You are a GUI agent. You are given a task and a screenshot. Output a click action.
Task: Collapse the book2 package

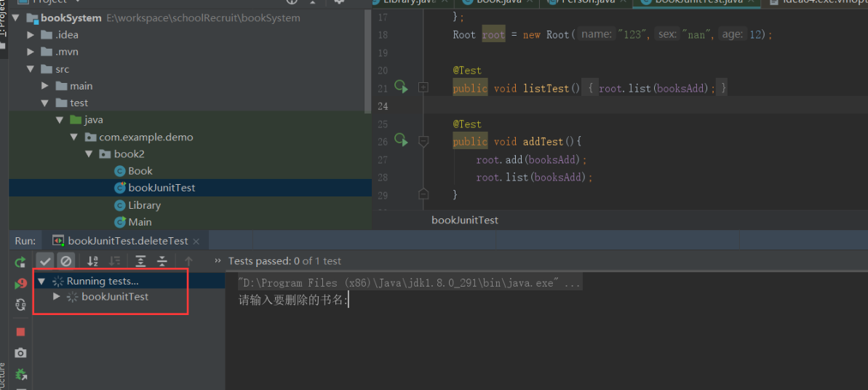(x=89, y=154)
